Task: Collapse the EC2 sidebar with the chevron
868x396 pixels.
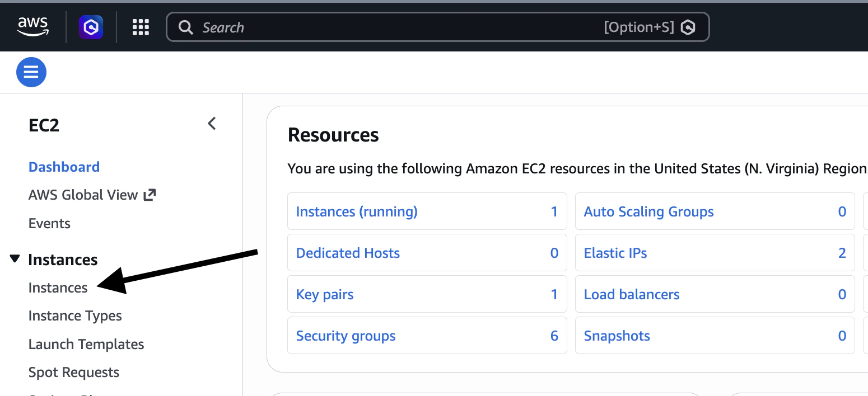Action: point(212,124)
